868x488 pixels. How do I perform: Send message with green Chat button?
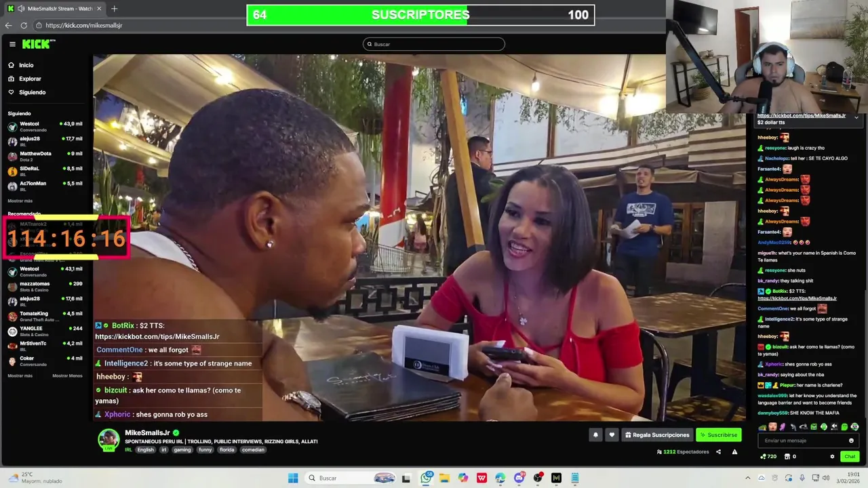(850, 457)
